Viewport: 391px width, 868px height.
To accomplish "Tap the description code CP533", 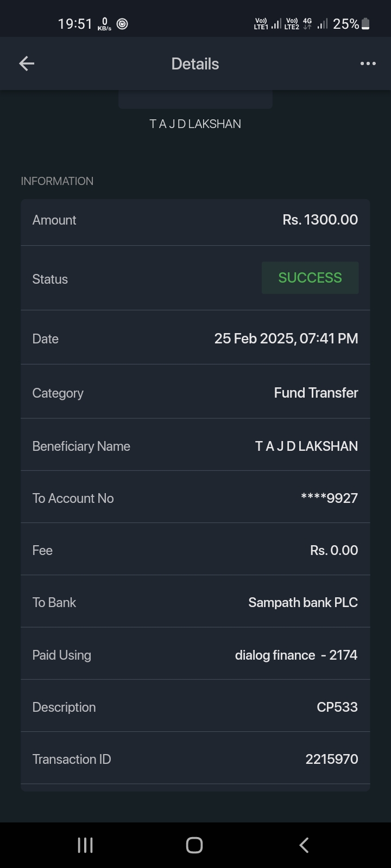I will [337, 707].
